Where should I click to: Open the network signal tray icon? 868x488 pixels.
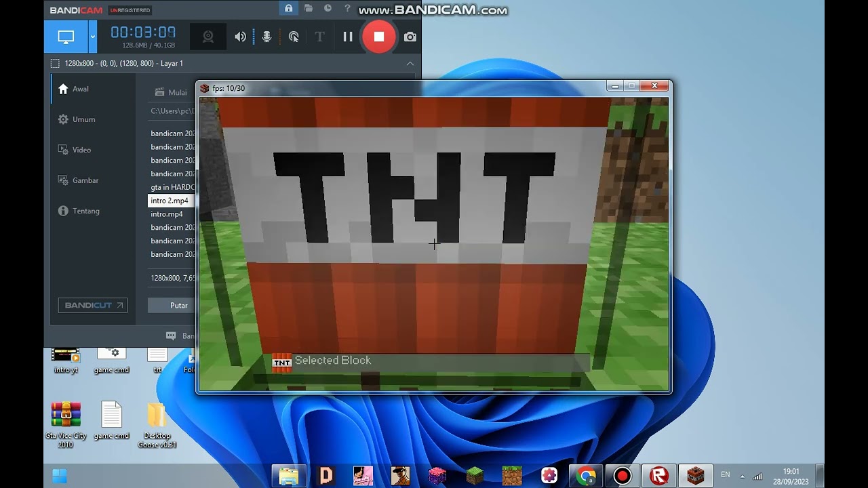tap(757, 476)
